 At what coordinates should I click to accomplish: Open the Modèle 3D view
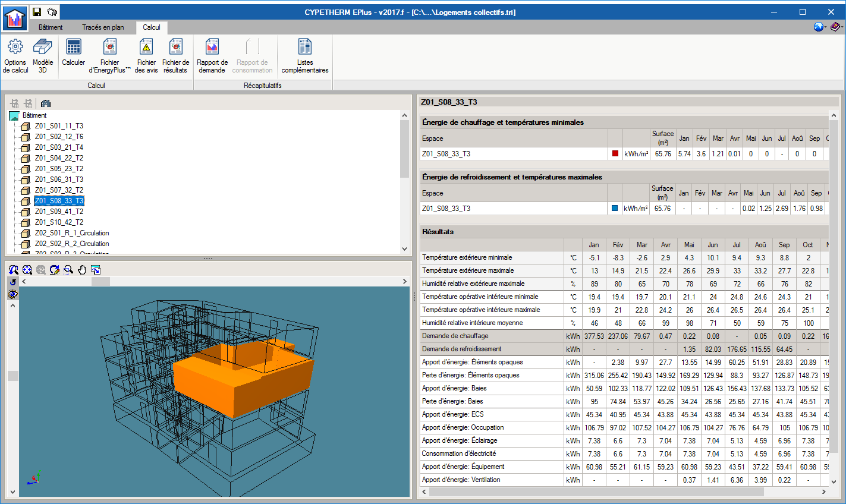tap(43, 56)
